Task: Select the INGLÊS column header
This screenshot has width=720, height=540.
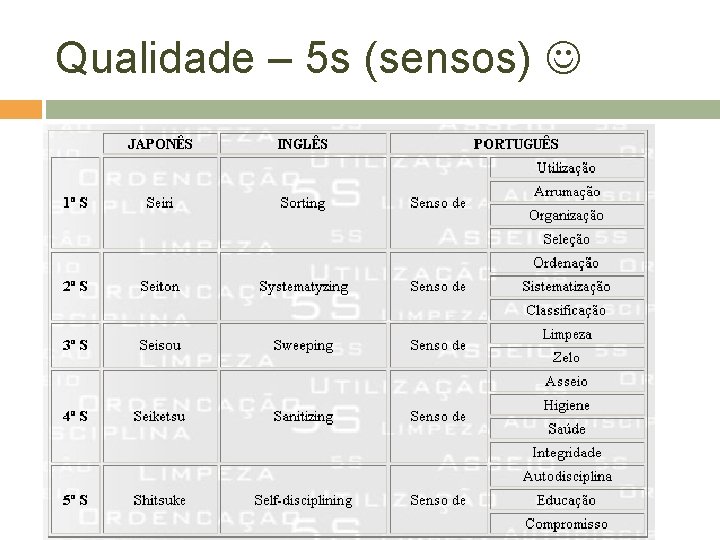Action: [x=303, y=144]
